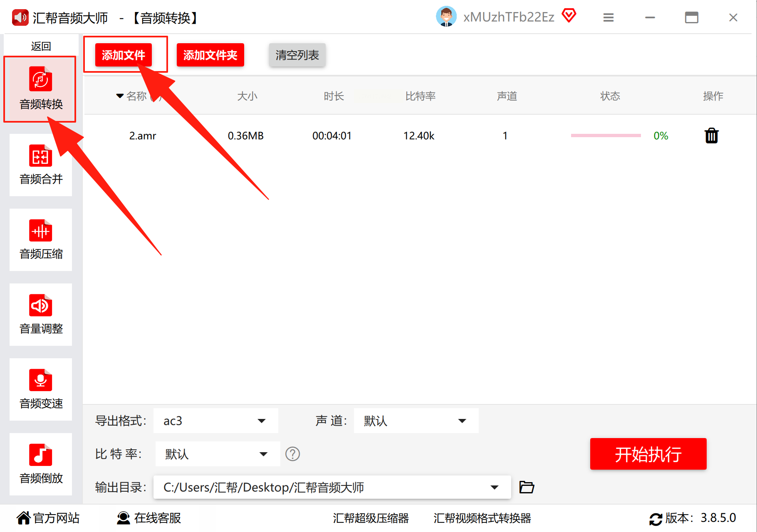Open 汇帮视频格式转换器 link
The image size is (757, 532).
pyautogui.click(x=482, y=518)
